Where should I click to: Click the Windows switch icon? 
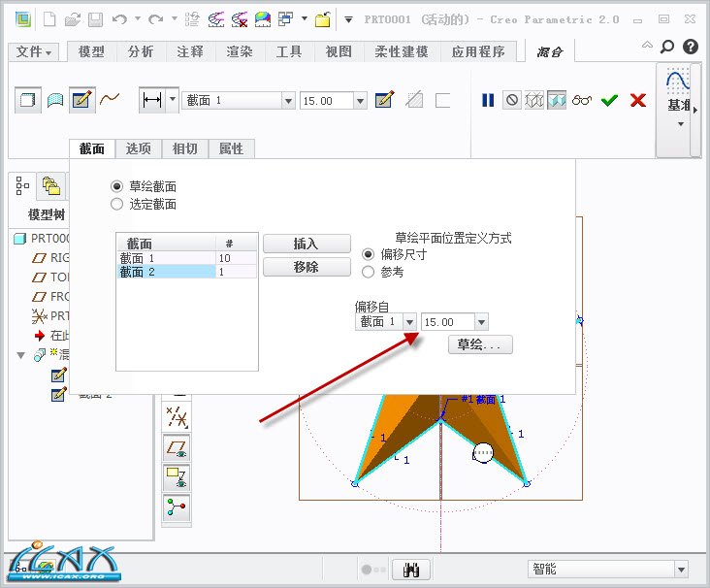coord(285,19)
